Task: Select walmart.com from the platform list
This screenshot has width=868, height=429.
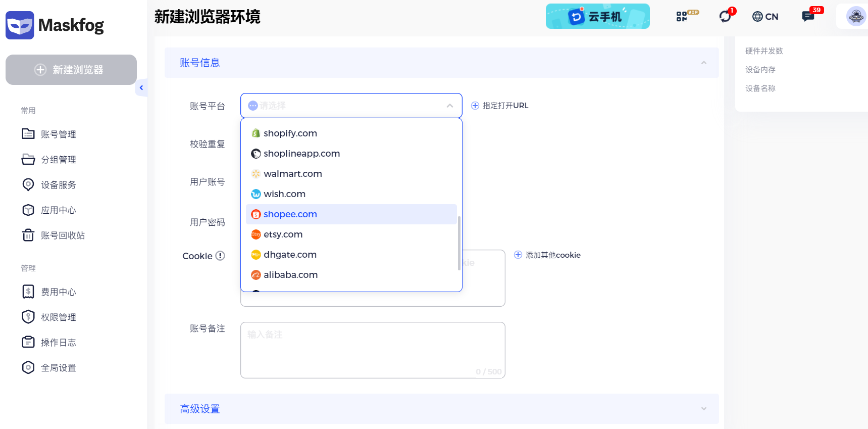Action: pos(351,174)
